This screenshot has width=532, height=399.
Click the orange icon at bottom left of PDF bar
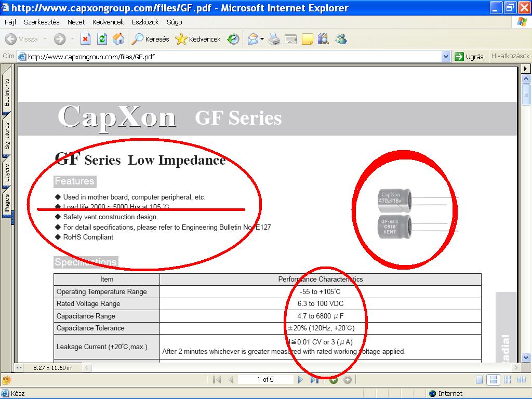pos(7,380)
